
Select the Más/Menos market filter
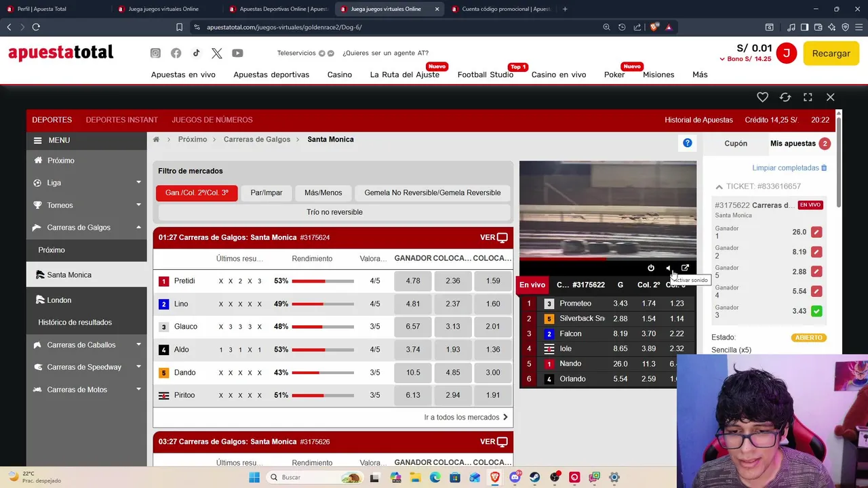click(x=323, y=192)
